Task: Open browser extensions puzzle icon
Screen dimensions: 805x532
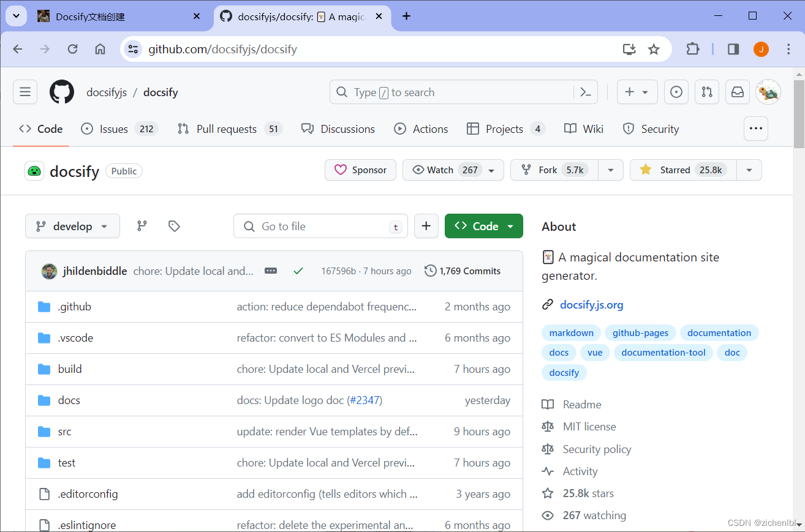Action: (692, 49)
